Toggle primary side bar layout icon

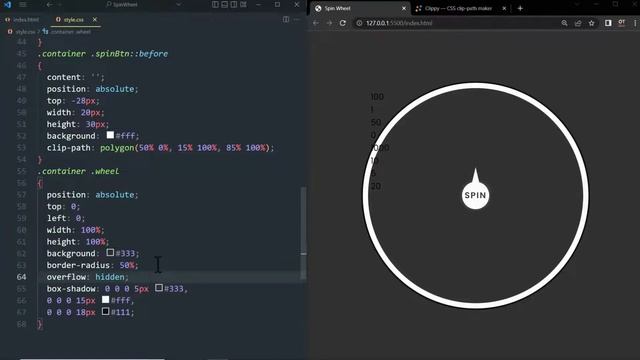tap(215, 4)
